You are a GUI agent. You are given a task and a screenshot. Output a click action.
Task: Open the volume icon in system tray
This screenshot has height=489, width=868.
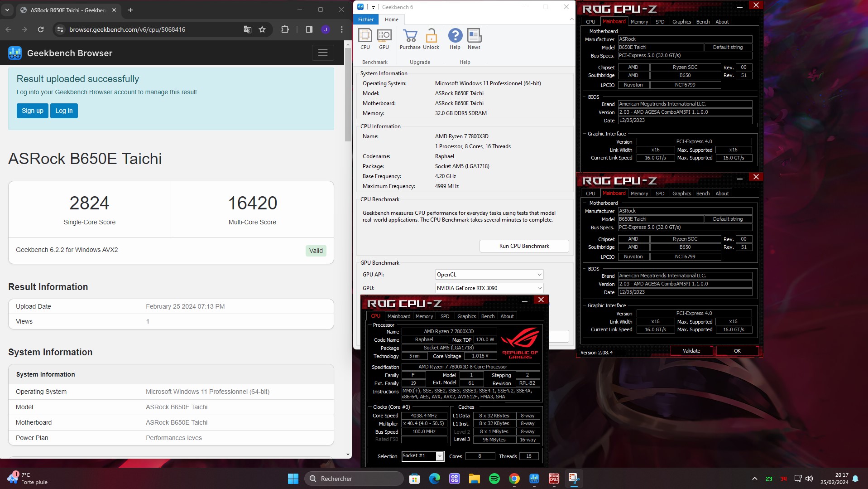click(809, 479)
